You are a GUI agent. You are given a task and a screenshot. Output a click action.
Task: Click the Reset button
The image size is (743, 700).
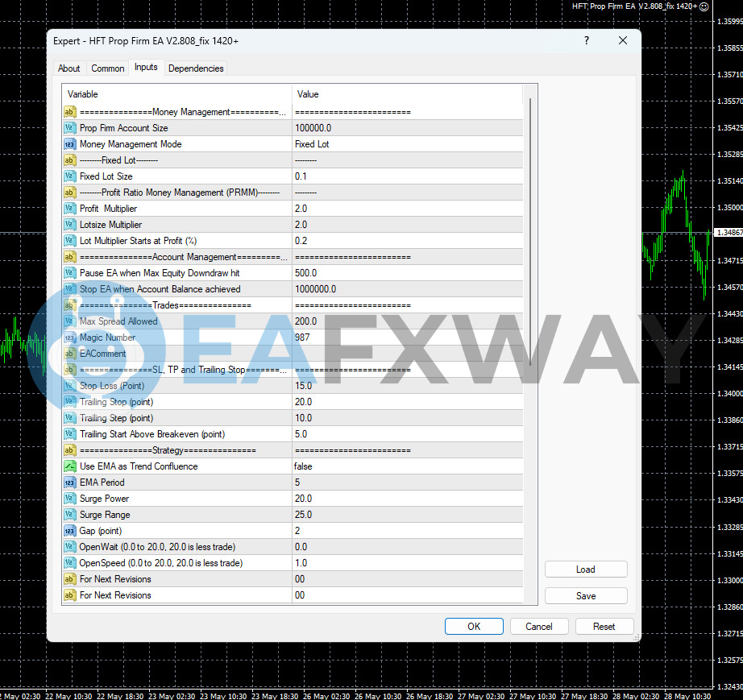click(x=604, y=626)
